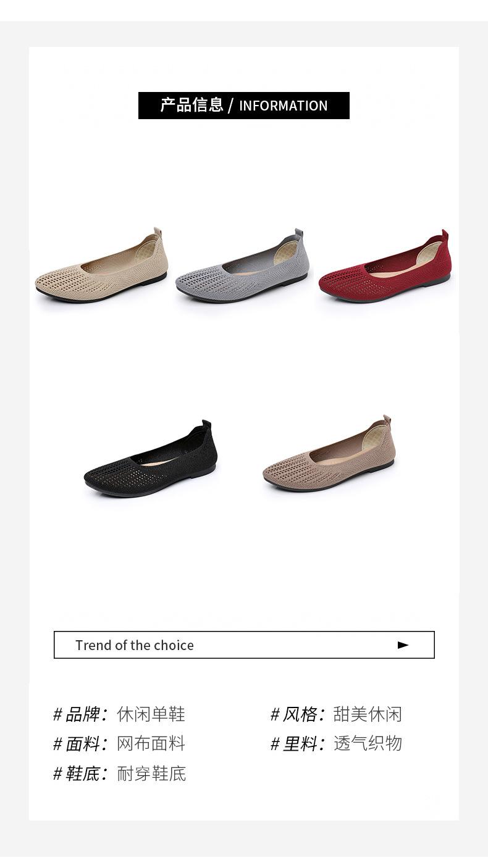Click the Trend of the choice bar
This screenshot has height=868, width=488.
(244, 645)
